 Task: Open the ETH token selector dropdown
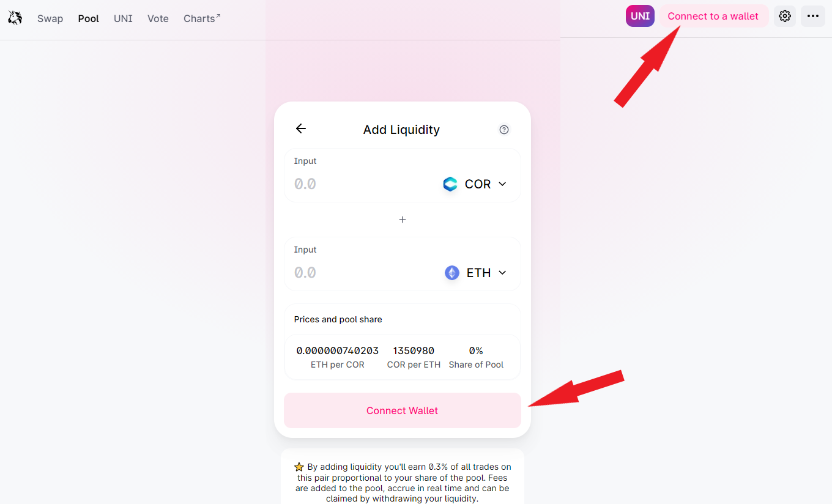pyautogui.click(x=477, y=273)
